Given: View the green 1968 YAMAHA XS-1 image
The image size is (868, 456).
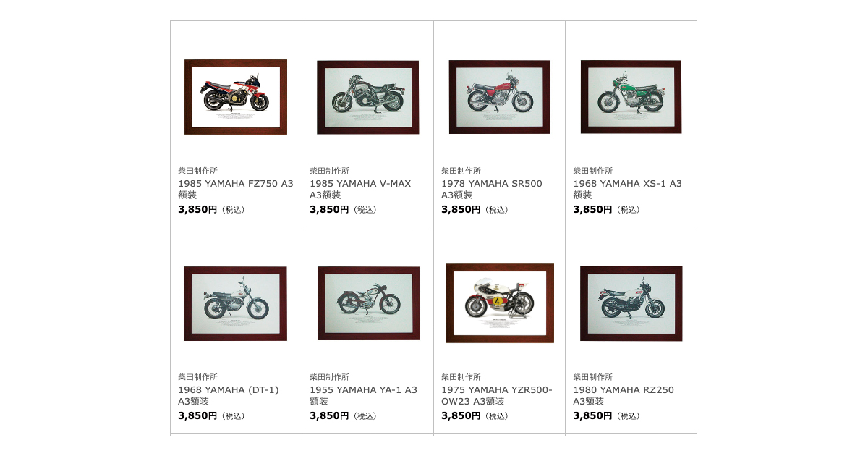Looking at the screenshot, I should [x=631, y=97].
